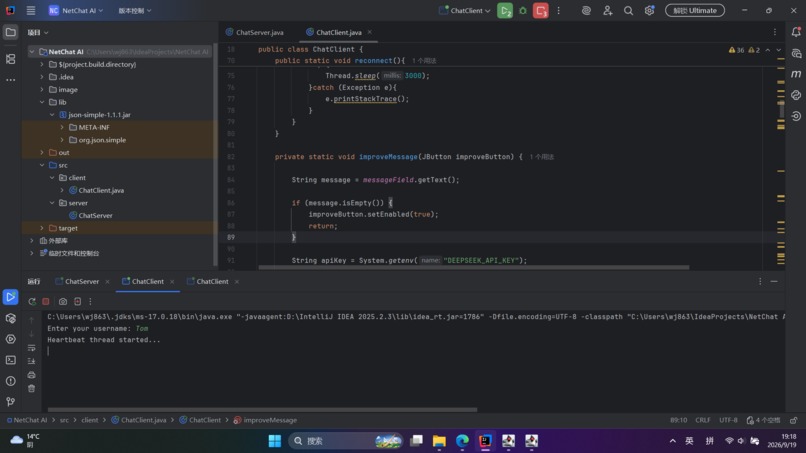Open Windows Start menu
Screen dimensions: 806x453
click(275, 441)
